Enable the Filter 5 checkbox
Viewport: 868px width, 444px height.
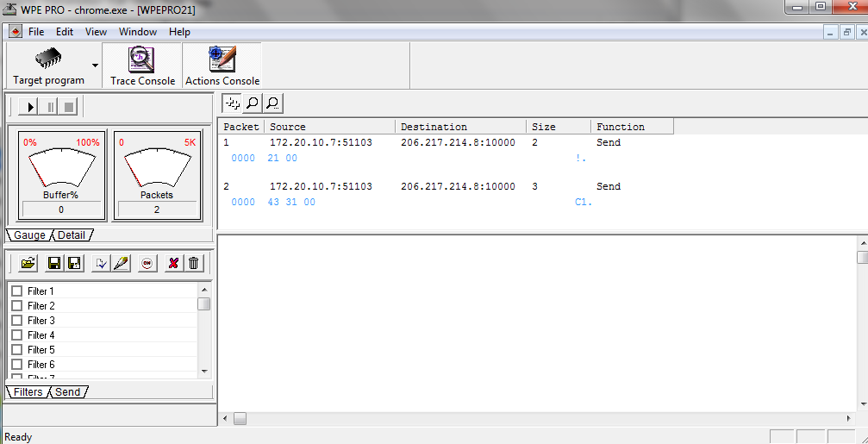click(x=16, y=350)
